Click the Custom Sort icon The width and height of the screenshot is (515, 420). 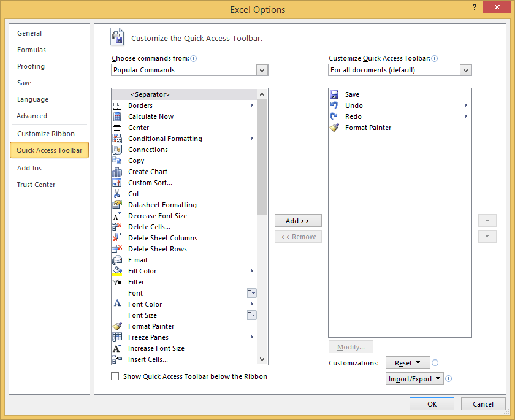tap(117, 183)
